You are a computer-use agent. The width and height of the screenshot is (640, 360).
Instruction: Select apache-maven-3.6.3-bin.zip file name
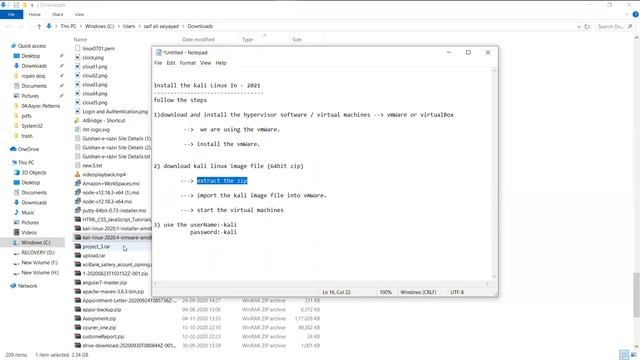(x=113, y=291)
